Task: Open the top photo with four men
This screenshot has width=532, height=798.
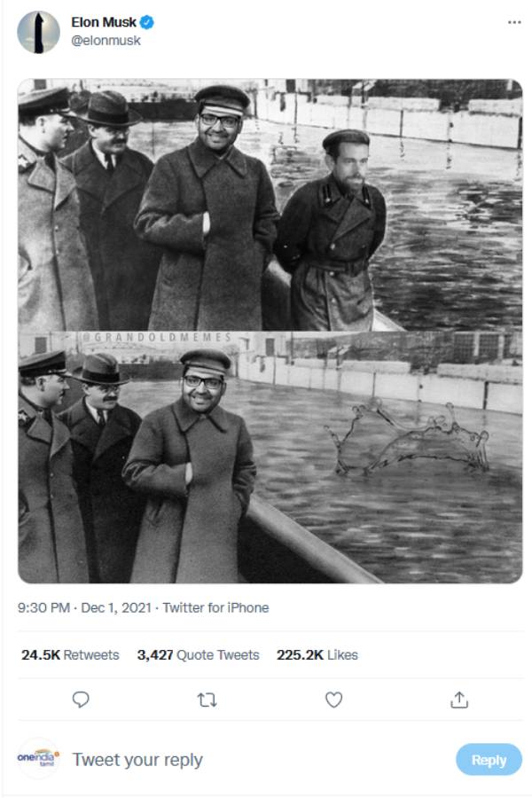Action: [270, 204]
